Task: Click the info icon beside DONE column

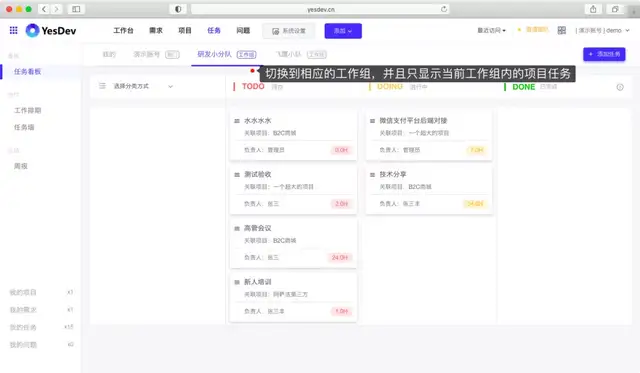Action: [620, 87]
